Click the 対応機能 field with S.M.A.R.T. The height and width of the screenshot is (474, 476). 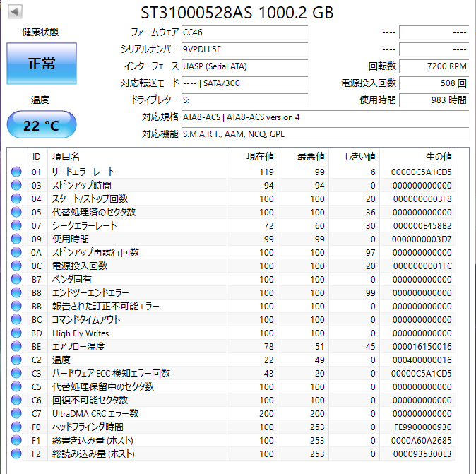click(324, 134)
